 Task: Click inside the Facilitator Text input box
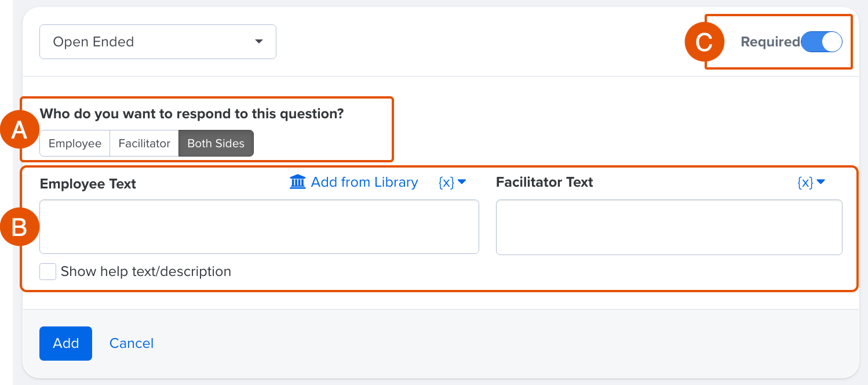pos(669,226)
